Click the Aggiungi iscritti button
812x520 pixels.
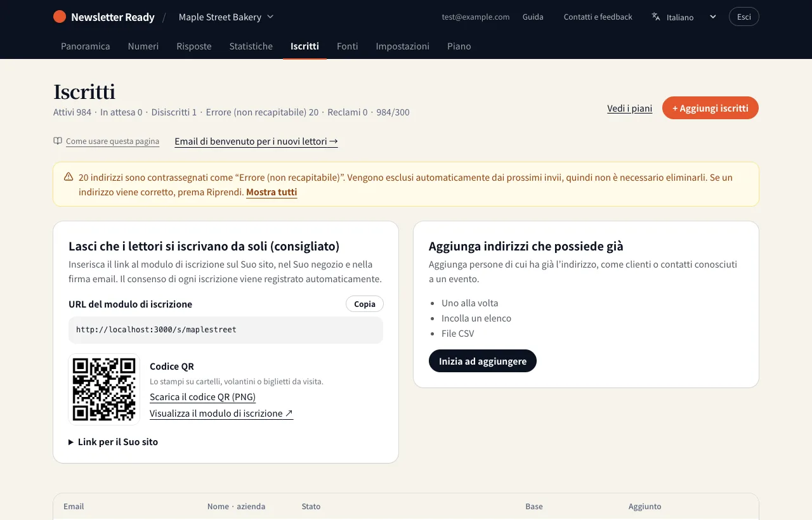tap(710, 108)
